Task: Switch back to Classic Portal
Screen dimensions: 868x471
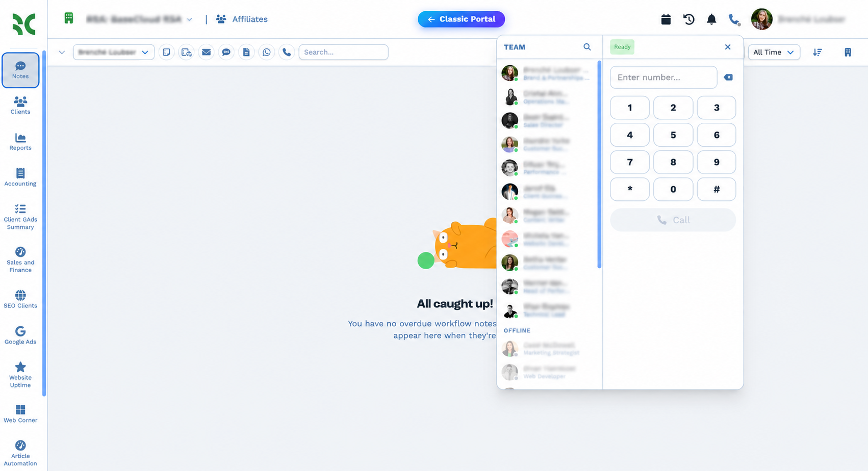Action: [x=461, y=19]
